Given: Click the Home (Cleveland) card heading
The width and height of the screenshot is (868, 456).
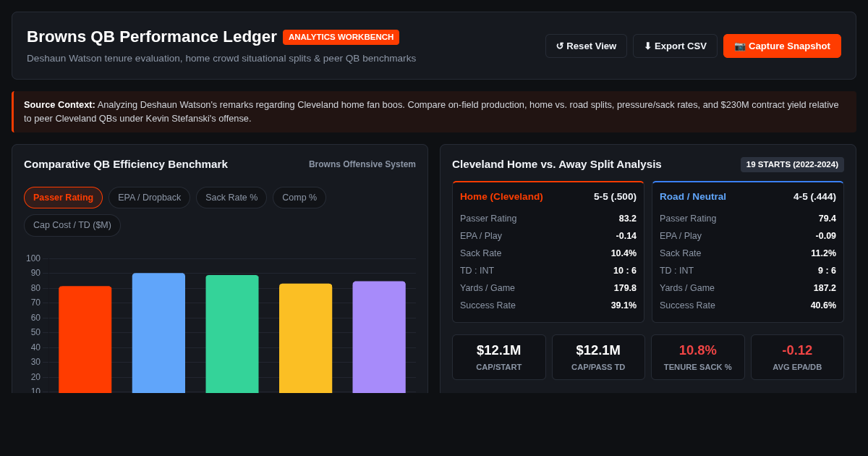Looking at the screenshot, I should (501, 197).
